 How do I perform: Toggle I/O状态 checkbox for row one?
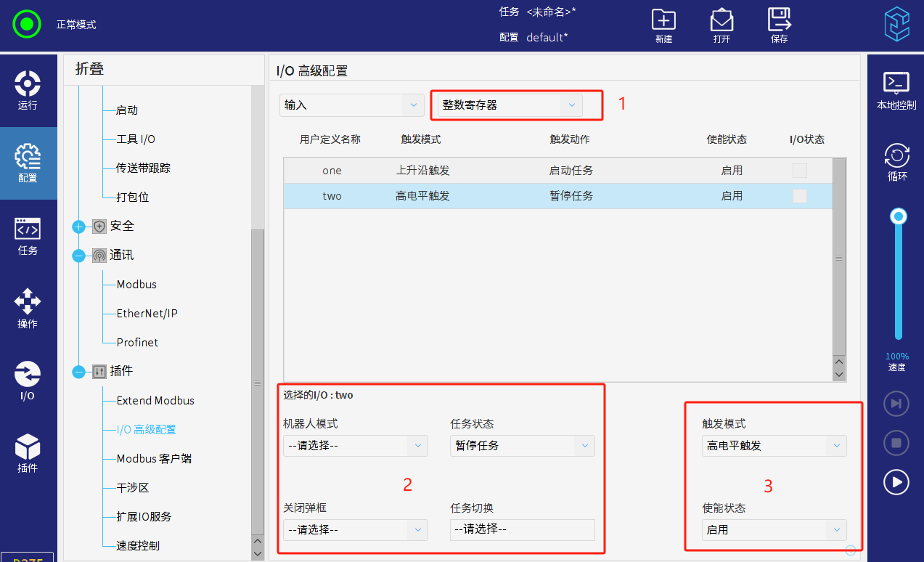coord(799,171)
